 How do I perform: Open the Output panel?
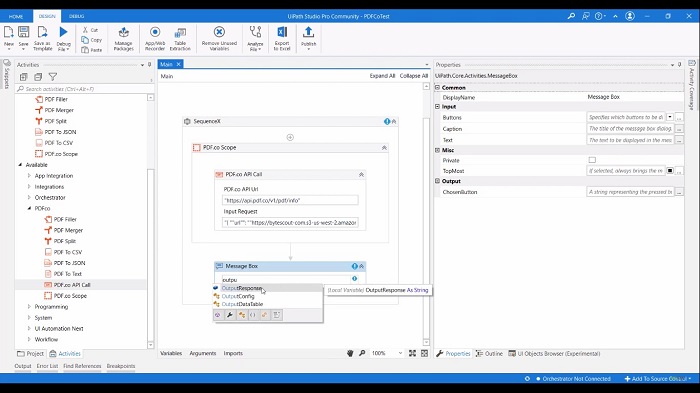coord(23,366)
